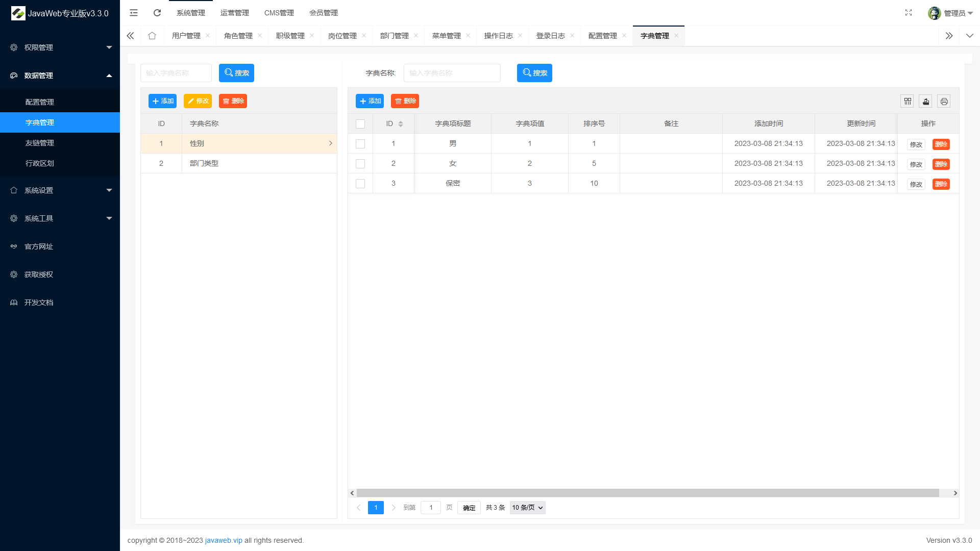Screen dimensions: 980x551
Task: Close the 角色管理 tab
Action: (260, 35)
